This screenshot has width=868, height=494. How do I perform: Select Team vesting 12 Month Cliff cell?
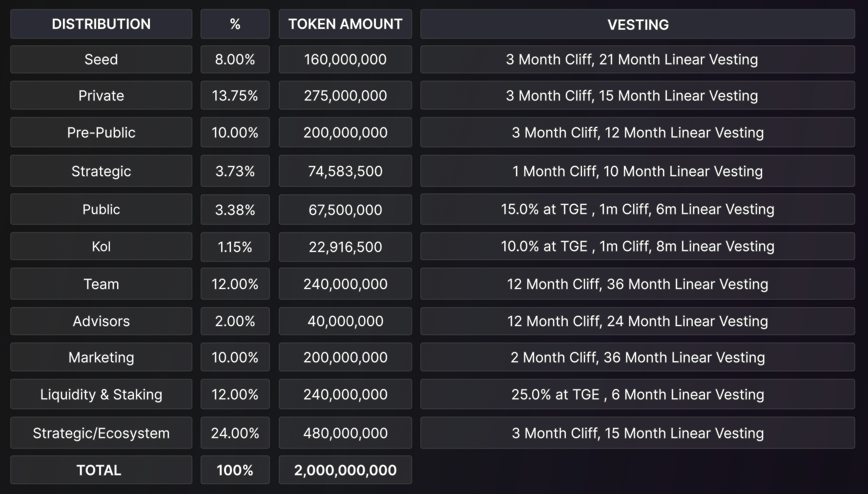pos(638,284)
